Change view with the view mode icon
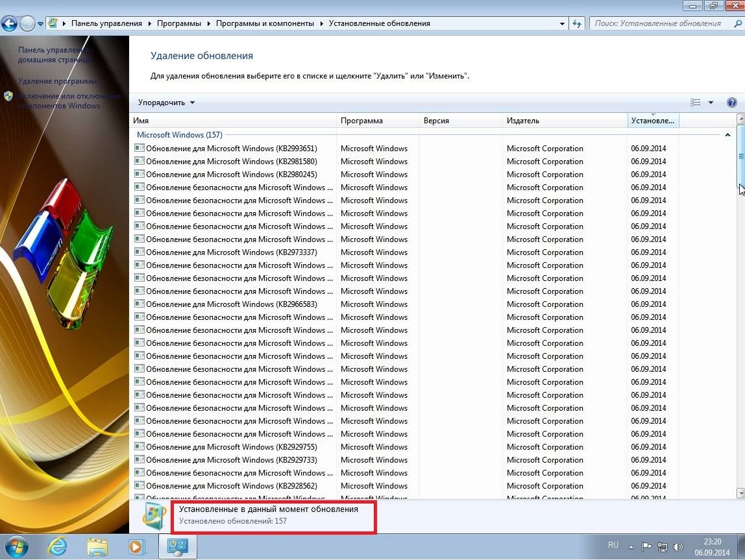This screenshot has height=560, width=745. [695, 102]
